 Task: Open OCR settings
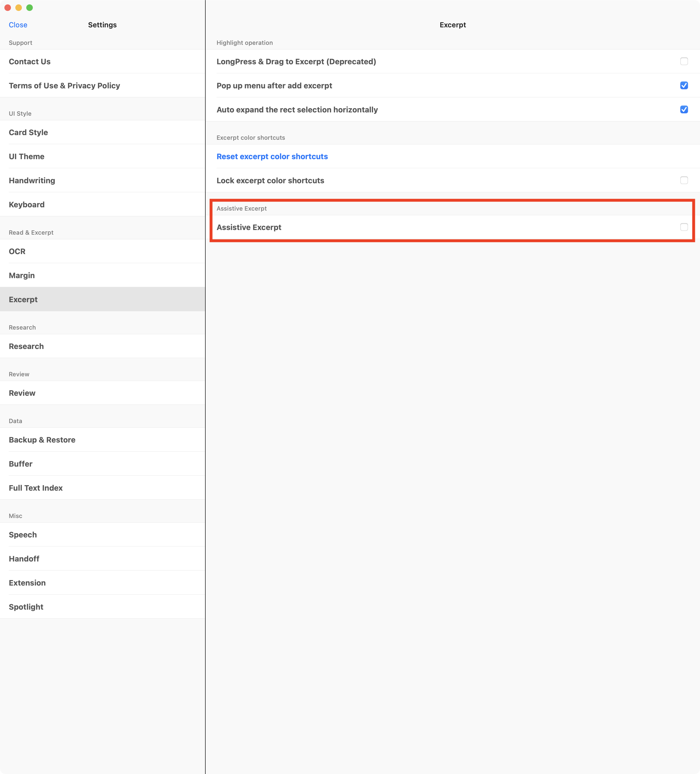coord(17,251)
